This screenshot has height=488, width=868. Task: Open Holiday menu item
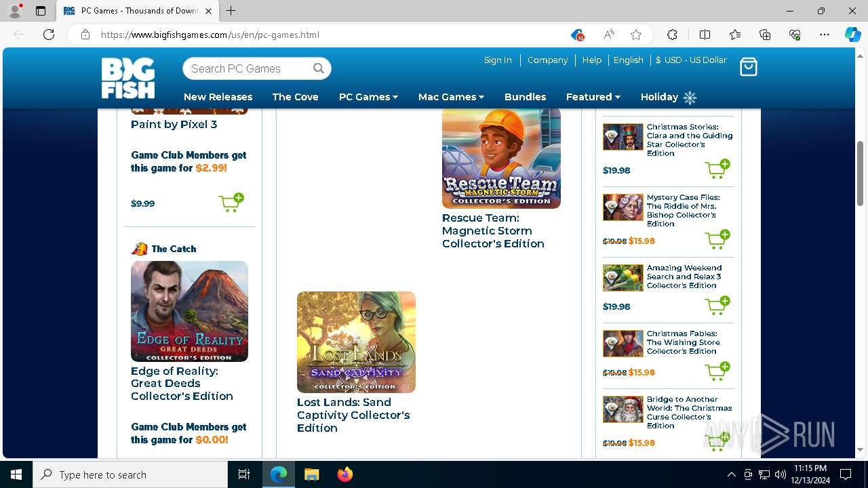tap(659, 97)
